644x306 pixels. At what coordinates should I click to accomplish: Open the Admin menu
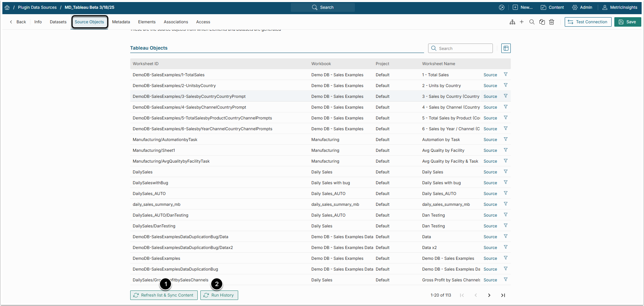[582, 7]
